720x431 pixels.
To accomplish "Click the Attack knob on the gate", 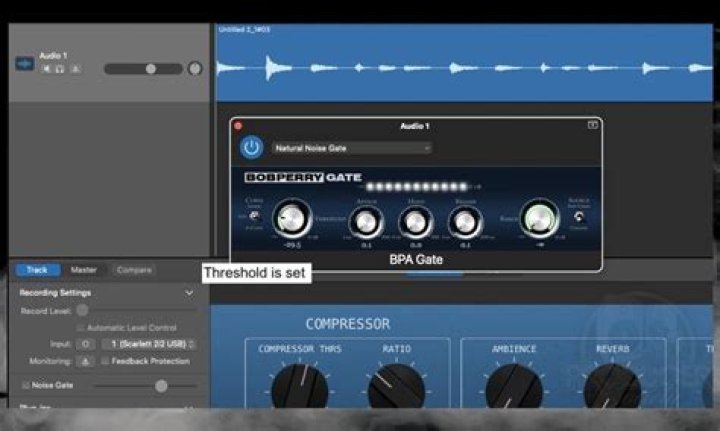I will click(366, 223).
